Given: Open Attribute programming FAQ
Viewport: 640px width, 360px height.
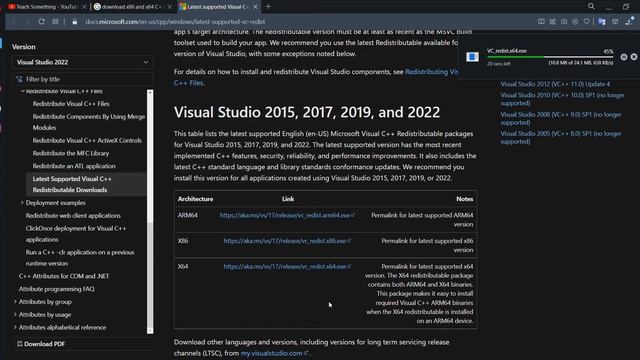Looking at the screenshot, I should 56,289.
